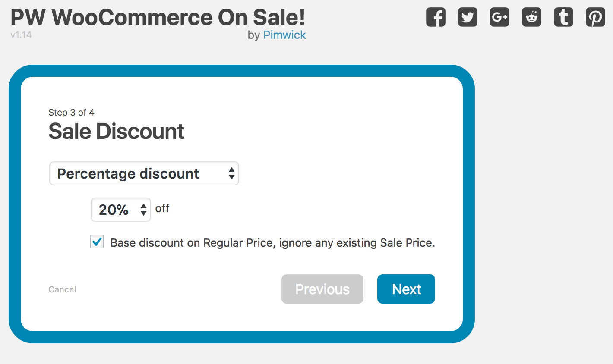Click the arrows beside the 20% value
The image size is (613, 364).
tap(144, 210)
